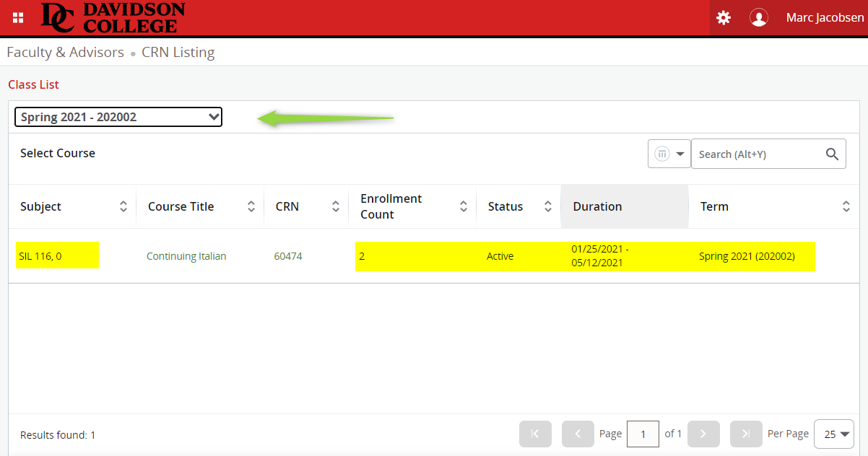This screenshot has width=868, height=456.
Task: Click the enrollment count value 2
Action: [362, 256]
